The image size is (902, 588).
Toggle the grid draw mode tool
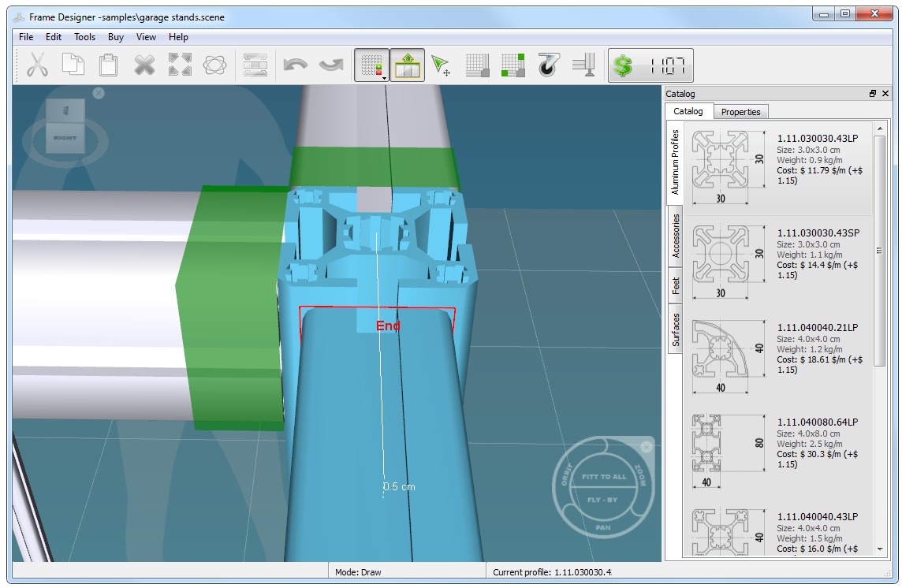click(x=371, y=63)
